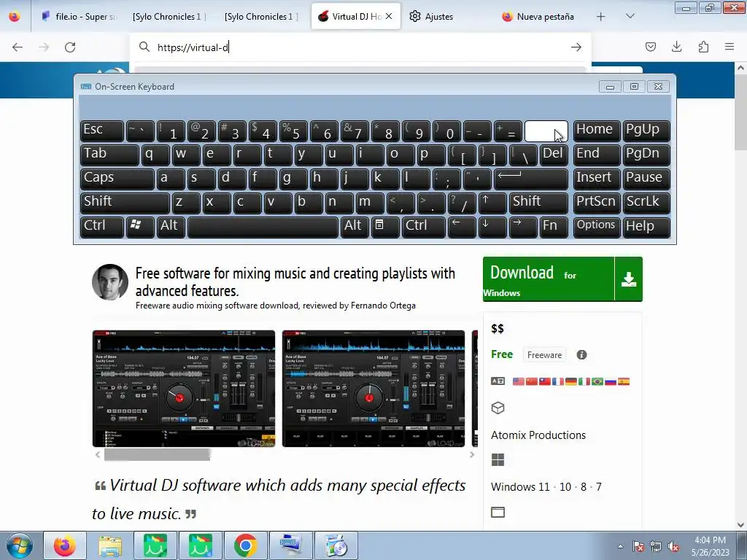Click the Go arrow in the address bar
Screen dimensions: 747x560
[x=576, y=47]
